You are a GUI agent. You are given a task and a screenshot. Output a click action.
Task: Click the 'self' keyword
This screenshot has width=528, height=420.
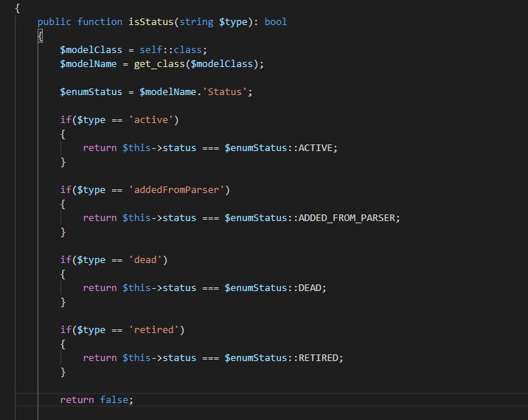click(x=150, y=50)
